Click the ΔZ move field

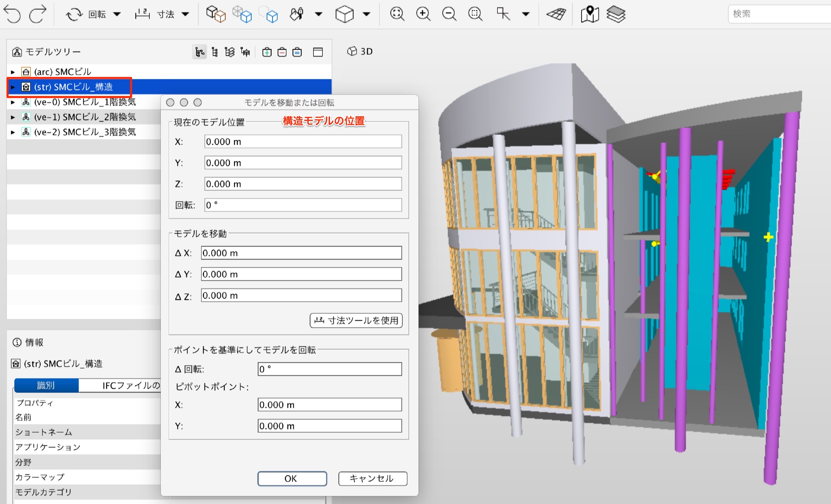[301, 296]
